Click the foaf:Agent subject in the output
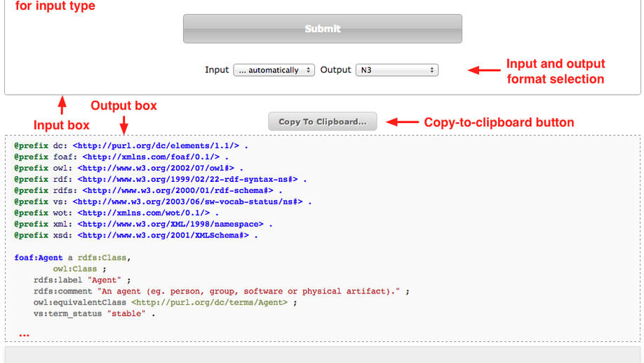644x363 pixels. point(39,258)
